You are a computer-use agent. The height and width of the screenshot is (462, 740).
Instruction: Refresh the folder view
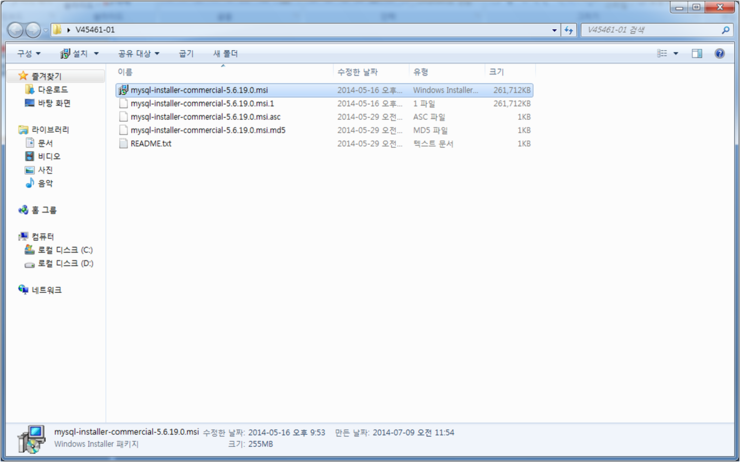[569, 30]
